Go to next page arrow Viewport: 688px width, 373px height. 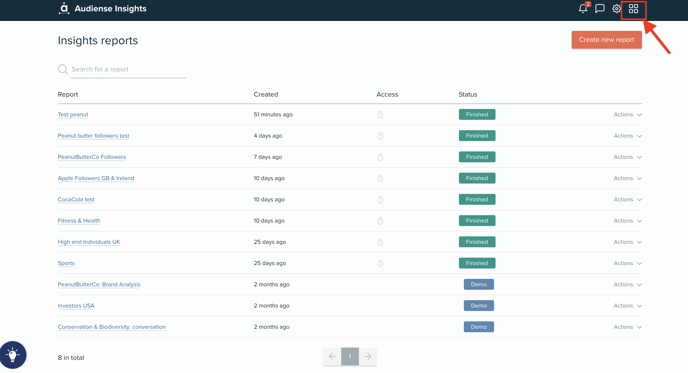[x=368, y=356]
